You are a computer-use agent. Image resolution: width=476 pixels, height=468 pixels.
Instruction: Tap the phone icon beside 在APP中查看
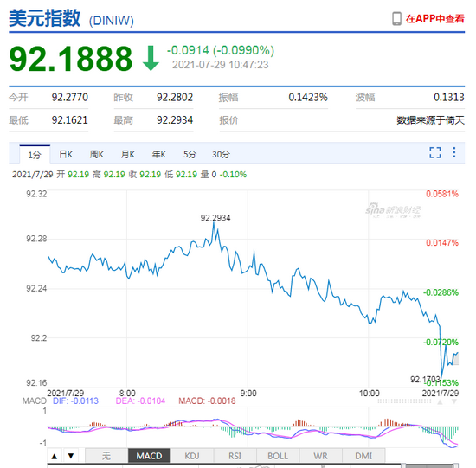pyautogui.click(x=396, y=19)
